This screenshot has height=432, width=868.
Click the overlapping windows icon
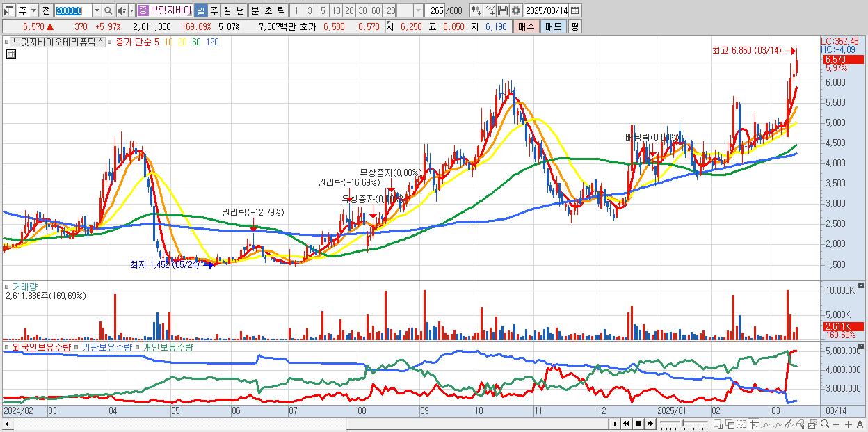(x=730, y=424)
